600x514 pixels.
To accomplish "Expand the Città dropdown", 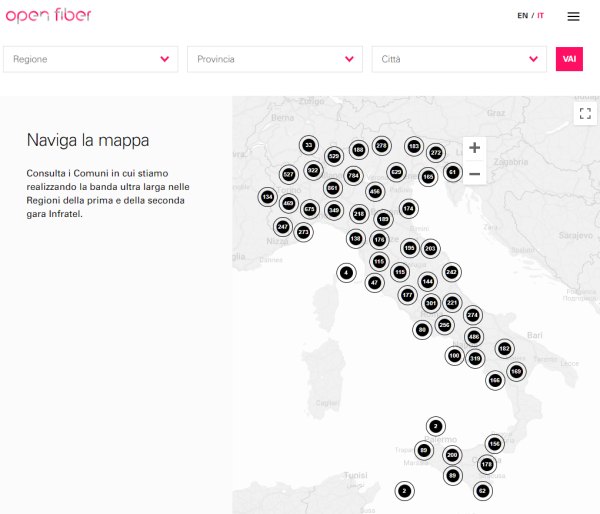I will coord(459,59).
